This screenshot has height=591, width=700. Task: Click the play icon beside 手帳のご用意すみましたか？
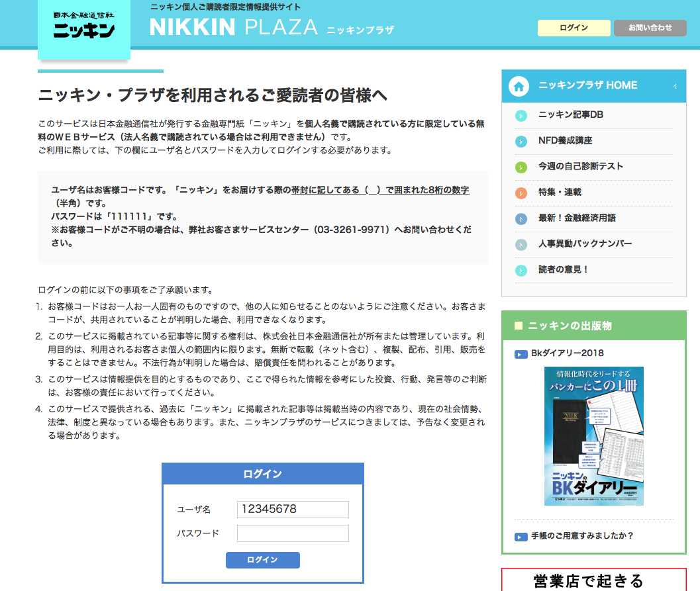pos(521,537)
